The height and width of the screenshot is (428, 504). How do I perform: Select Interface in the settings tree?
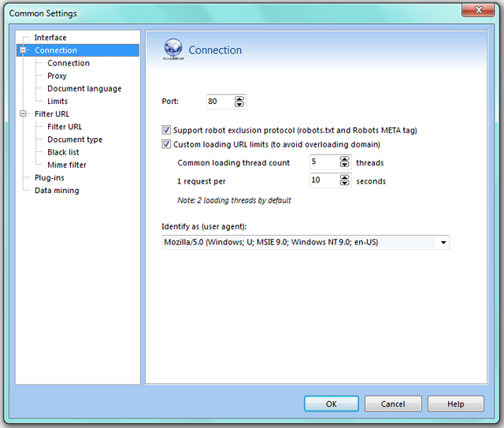pos(50,38)
